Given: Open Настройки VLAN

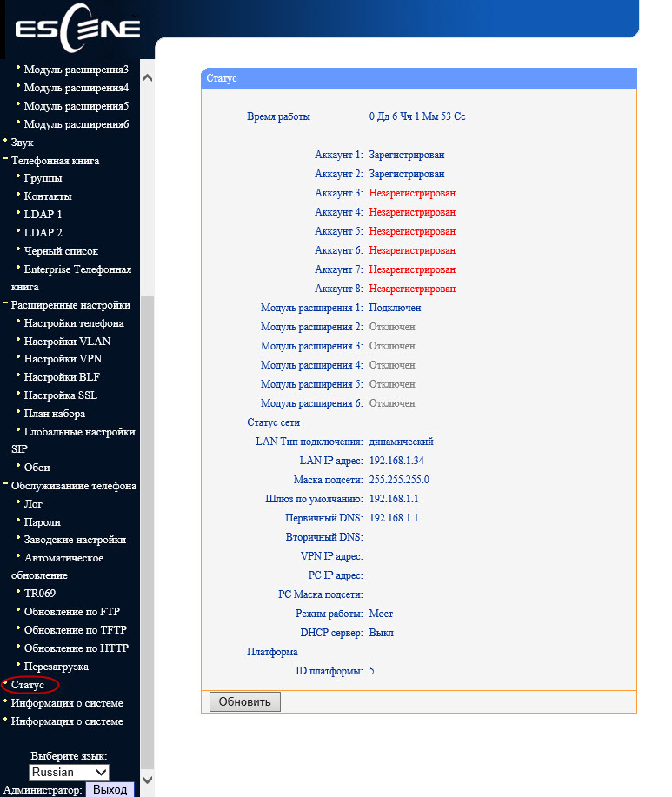Looking at the screenshot, I should point(67,342).
